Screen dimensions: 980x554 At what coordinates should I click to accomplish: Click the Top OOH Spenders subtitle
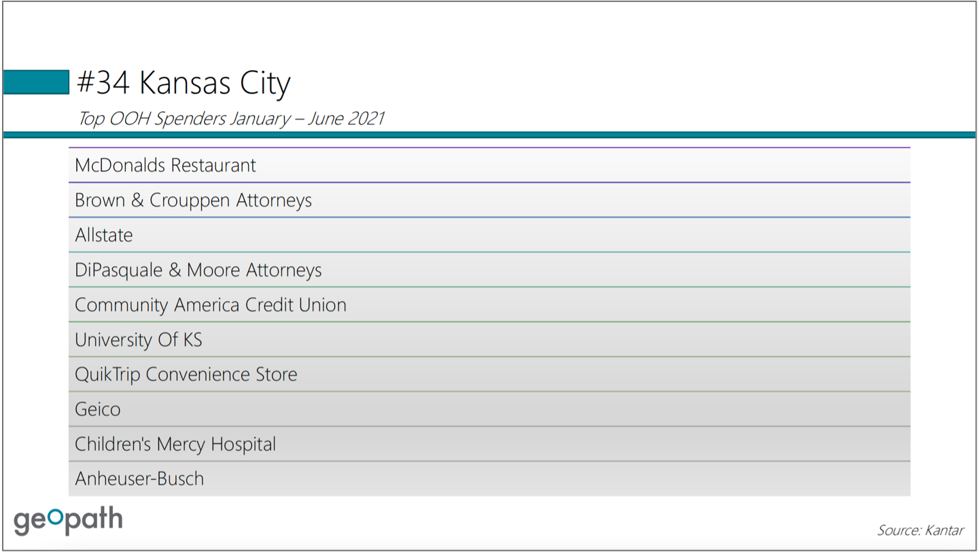click(231, 118)
